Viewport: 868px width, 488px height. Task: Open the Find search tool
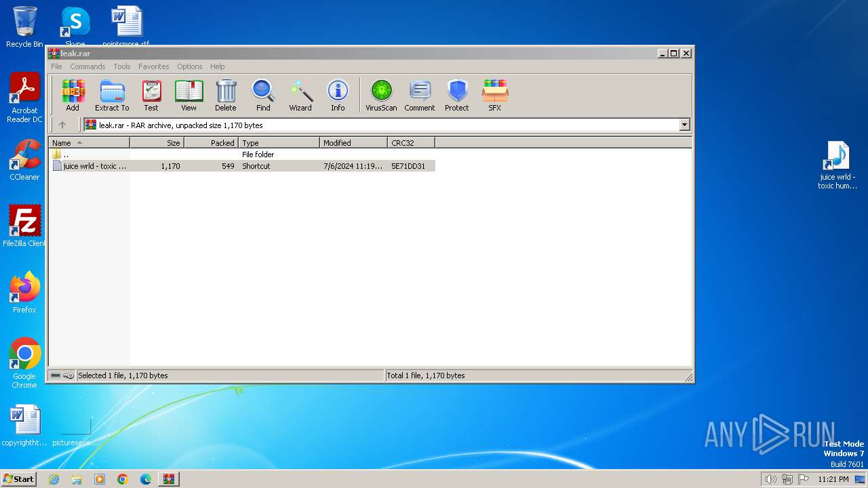[x=263, y=95]
